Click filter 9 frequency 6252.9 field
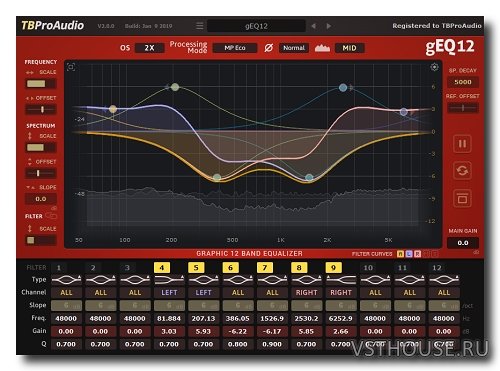The image size is (500, 371). point(341,318)
